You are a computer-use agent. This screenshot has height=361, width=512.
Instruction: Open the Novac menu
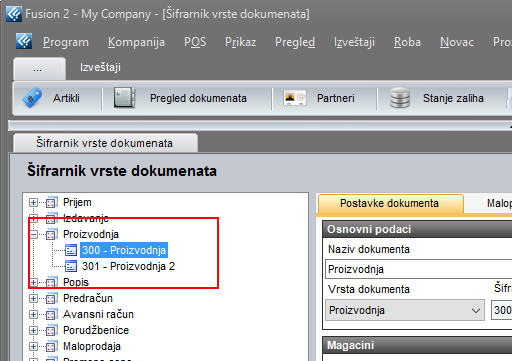456,42
